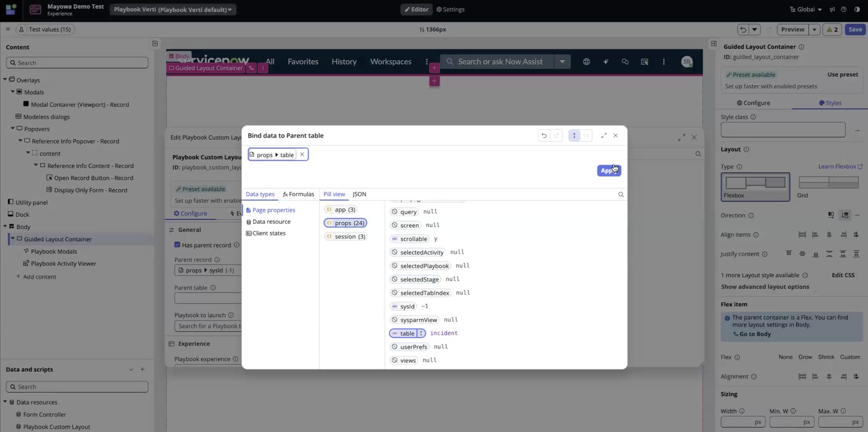
Task: Undo the data binding change
Action: (x=544, y=136)
